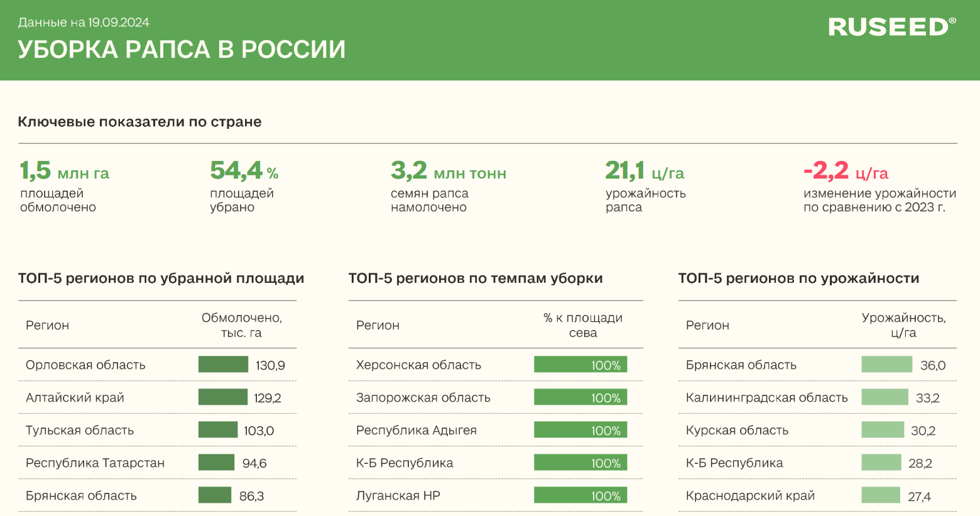Click the Курская область row label
980x516 pixels.
pyautogui.click(x=737, y=431)
